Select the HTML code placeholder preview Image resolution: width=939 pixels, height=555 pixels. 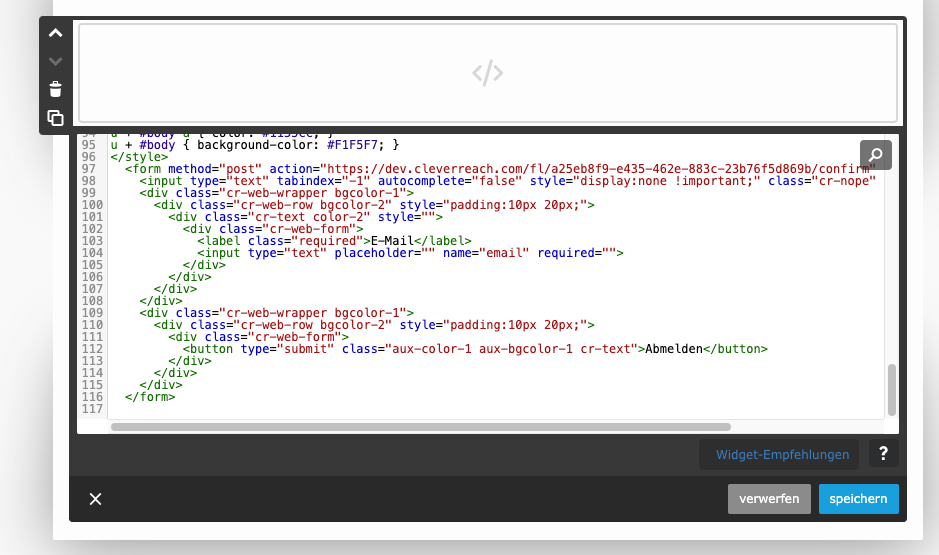point(487,73)
